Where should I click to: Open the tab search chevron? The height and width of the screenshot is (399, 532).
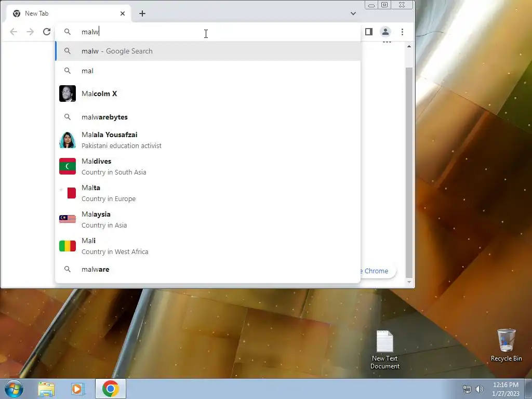(x=353, y=14)
